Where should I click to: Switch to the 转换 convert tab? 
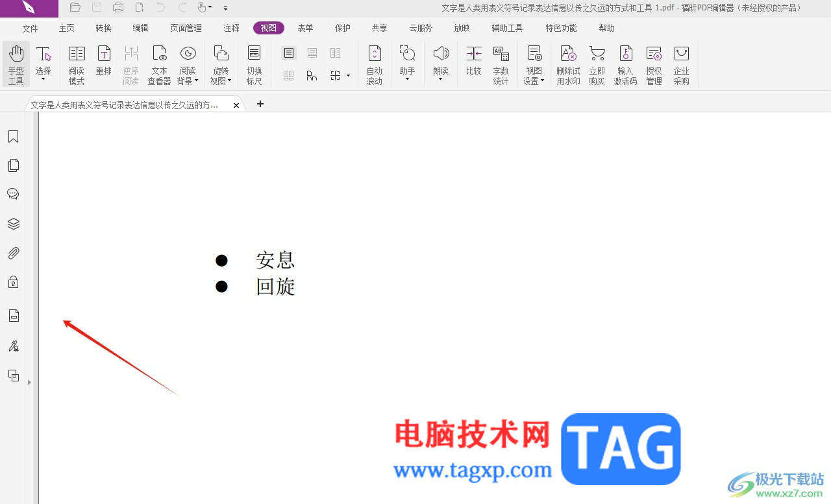(x=103, y=29)
